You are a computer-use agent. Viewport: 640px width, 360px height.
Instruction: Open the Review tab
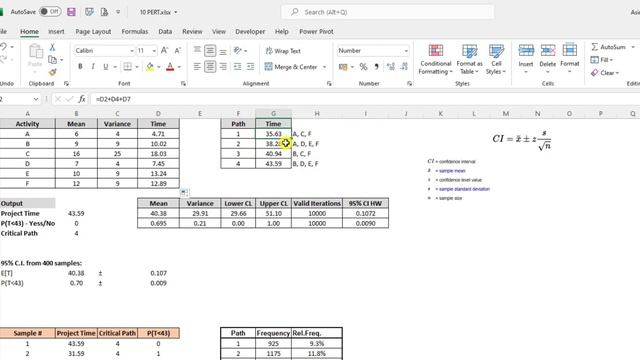[192, 31]
